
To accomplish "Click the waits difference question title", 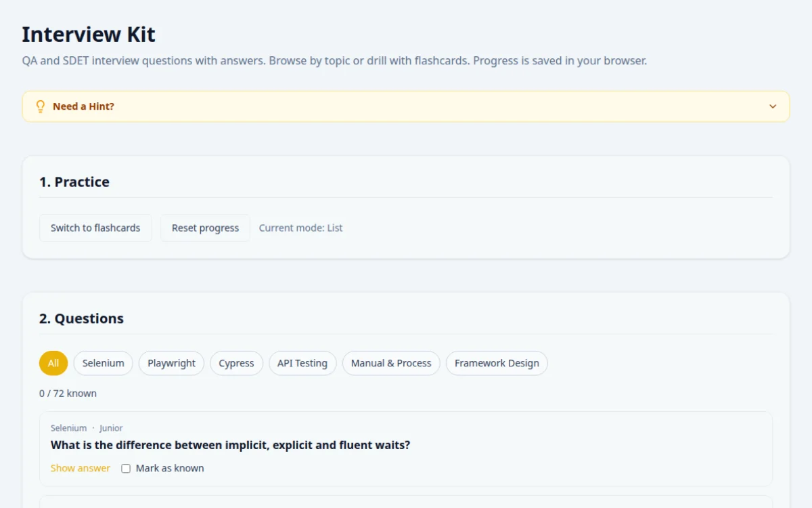I will [x=230, y=445].
